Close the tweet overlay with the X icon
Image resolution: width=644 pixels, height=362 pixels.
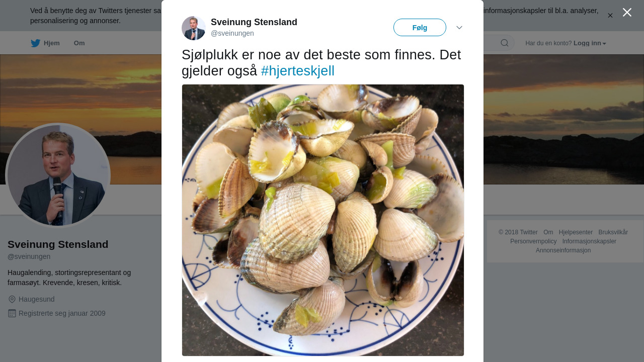(x=627, y=12)
